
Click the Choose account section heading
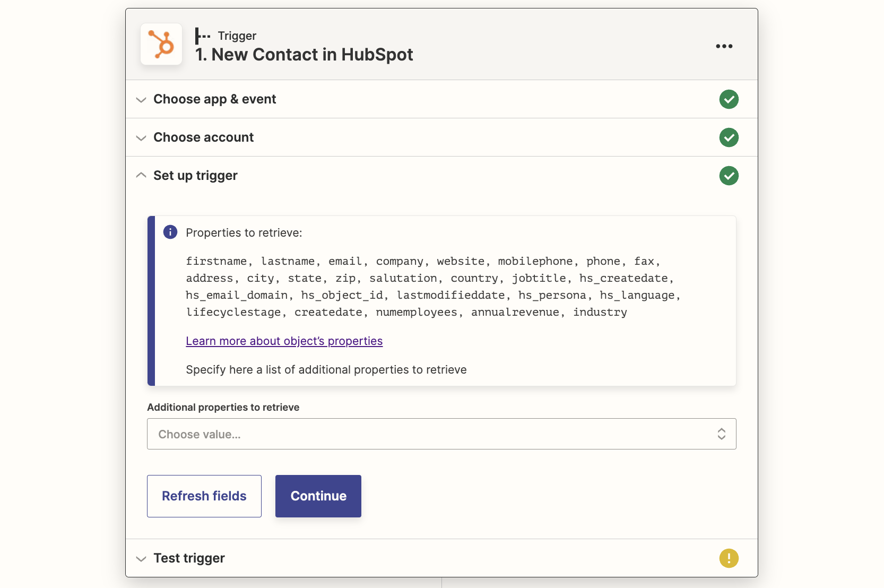(x=203, y=137)
